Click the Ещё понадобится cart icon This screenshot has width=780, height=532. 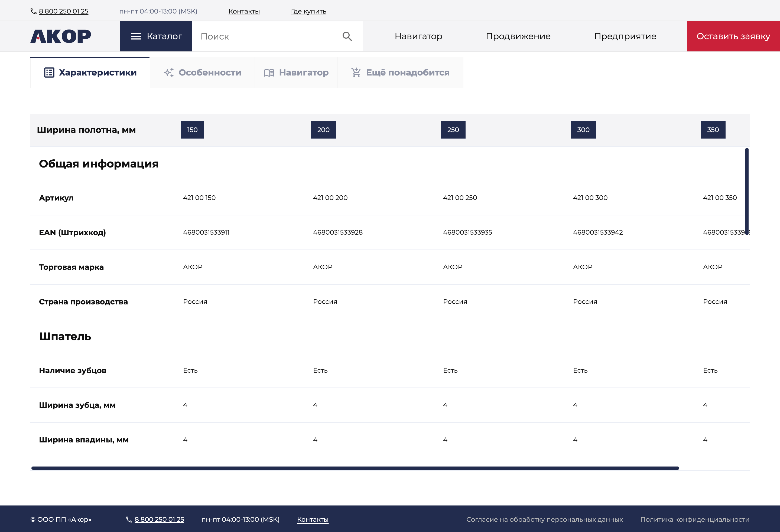[x=356, y=73]
